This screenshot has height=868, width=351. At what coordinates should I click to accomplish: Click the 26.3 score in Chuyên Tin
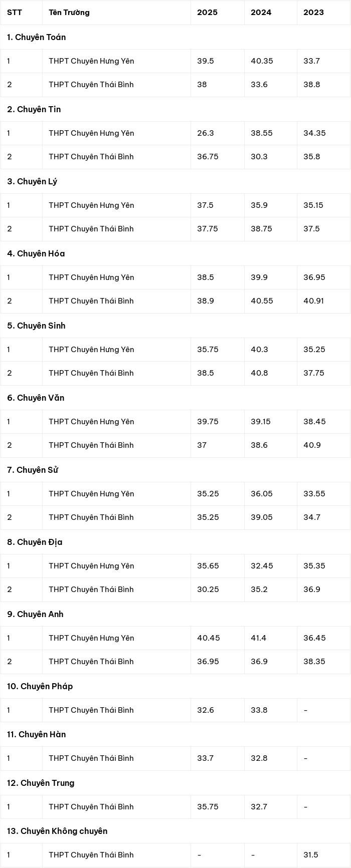[206, 133]
